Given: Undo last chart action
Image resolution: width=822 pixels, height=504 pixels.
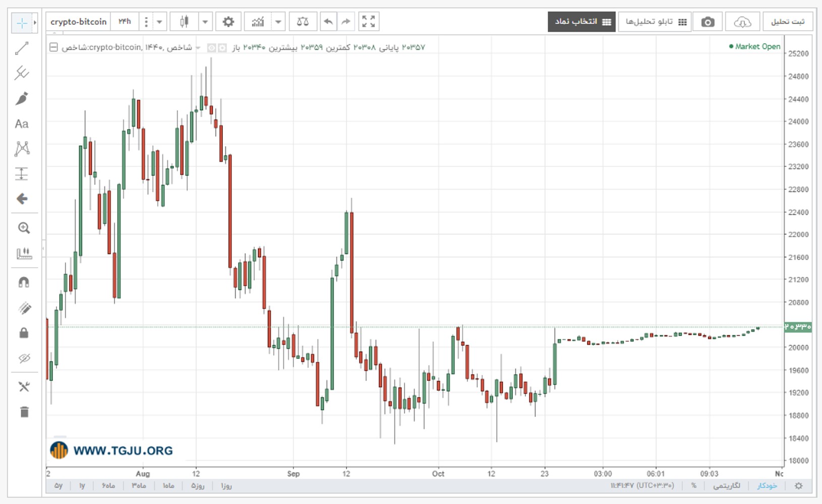Looking at the screenshot, I should pos(328,22).
